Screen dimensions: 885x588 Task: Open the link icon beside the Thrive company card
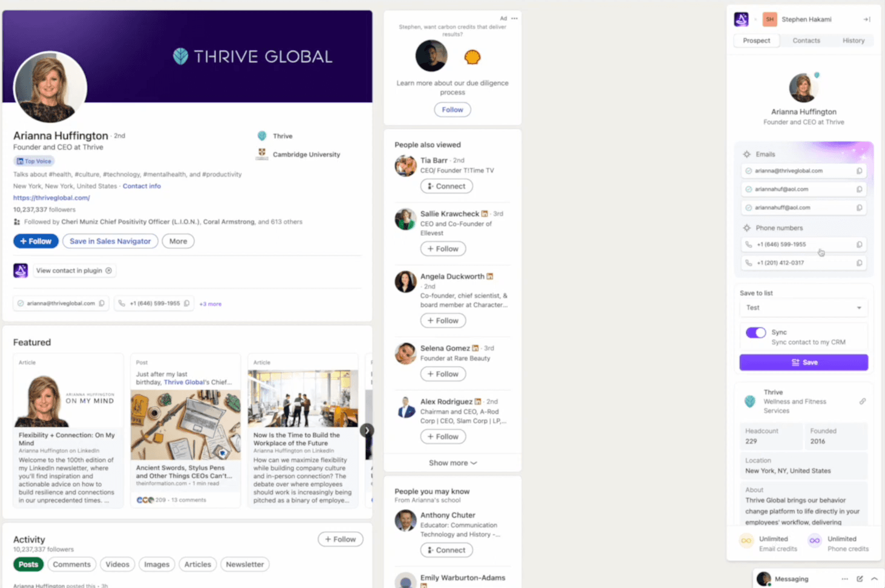pyautogui.click(x=864, y=401)
